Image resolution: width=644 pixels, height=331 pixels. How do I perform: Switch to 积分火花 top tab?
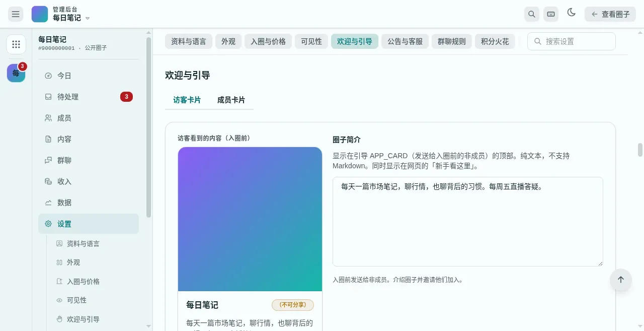[495, 41]
